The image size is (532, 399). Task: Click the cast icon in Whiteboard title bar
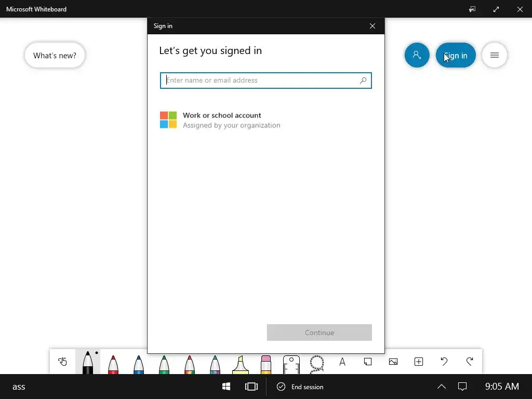click(x=472, y=9)
